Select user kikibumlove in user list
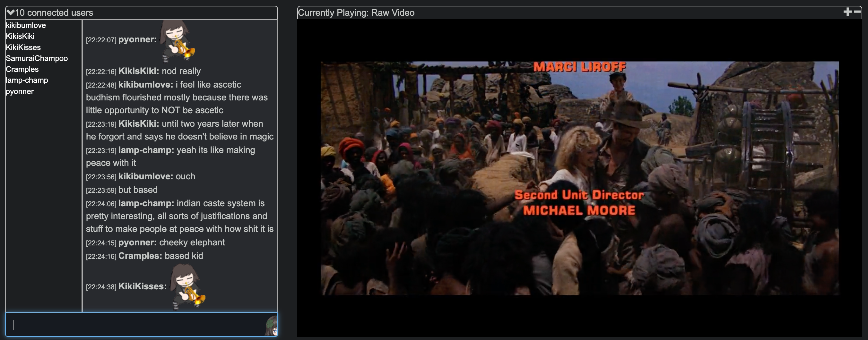The height and width of the screenshot is (340, 868). tap(26, 25)
